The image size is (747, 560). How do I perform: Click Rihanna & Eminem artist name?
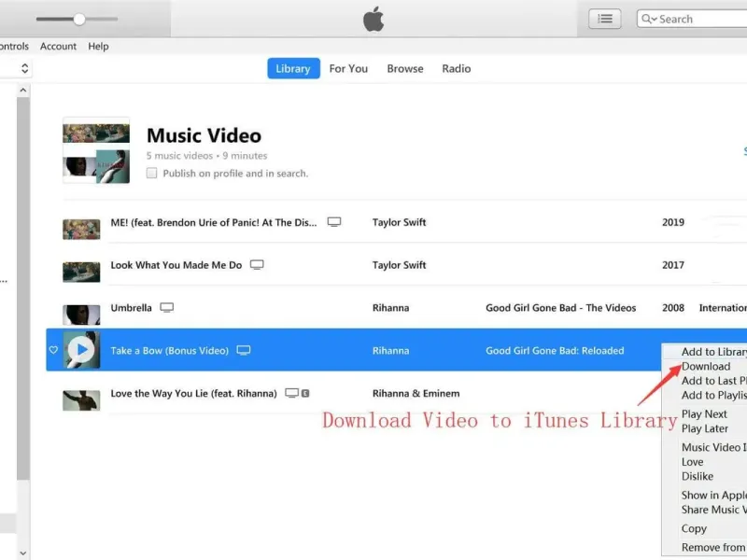pos(416,393)
